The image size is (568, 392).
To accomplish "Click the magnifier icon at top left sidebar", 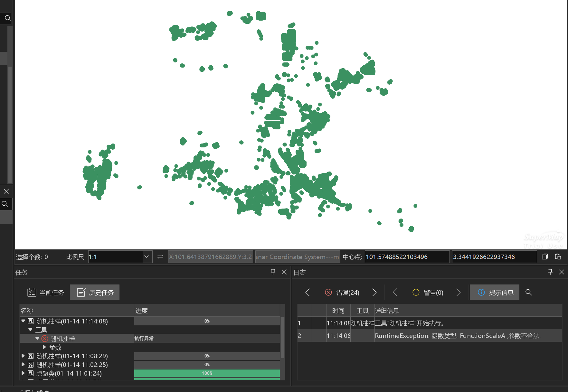I will (8, 18).
